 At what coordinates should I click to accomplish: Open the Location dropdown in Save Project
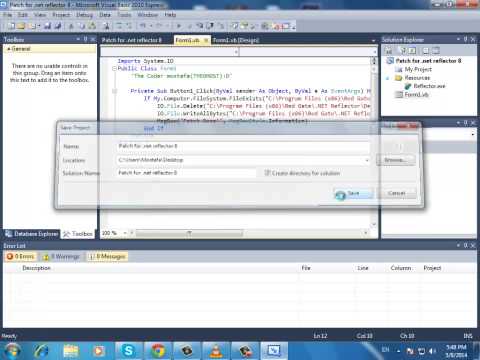point(367,160)
